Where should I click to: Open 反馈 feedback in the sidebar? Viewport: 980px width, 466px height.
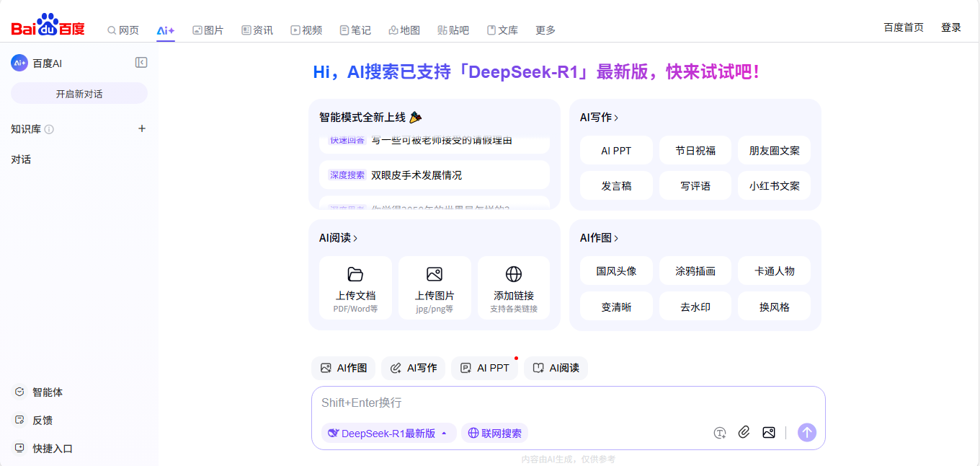click(x=34, y=421)
